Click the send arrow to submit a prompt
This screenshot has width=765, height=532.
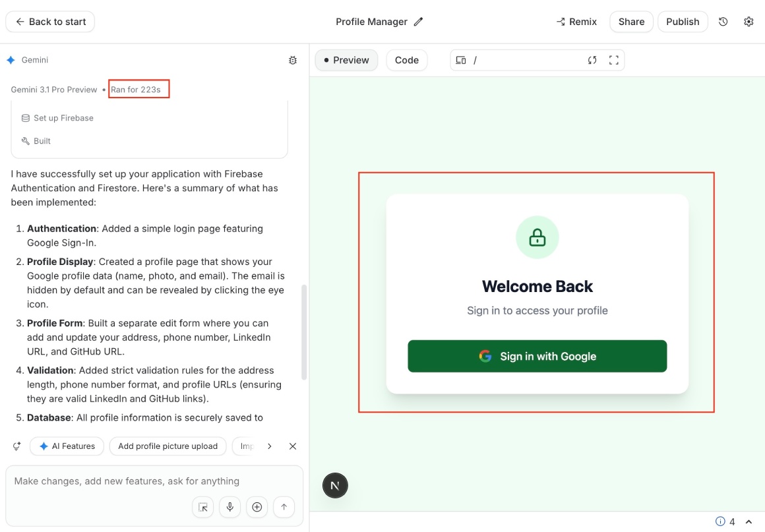click(284, 507)
